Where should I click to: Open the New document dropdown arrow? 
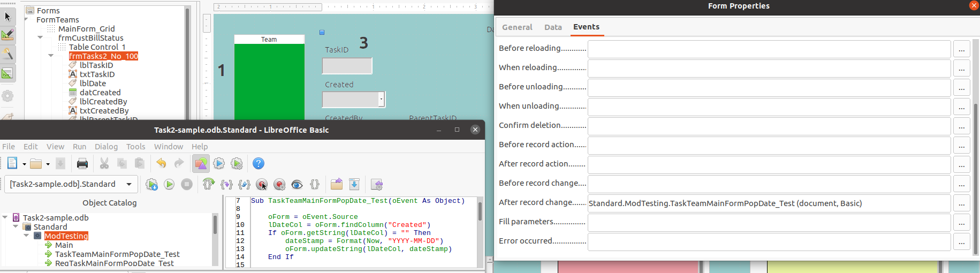coord(24,164)
